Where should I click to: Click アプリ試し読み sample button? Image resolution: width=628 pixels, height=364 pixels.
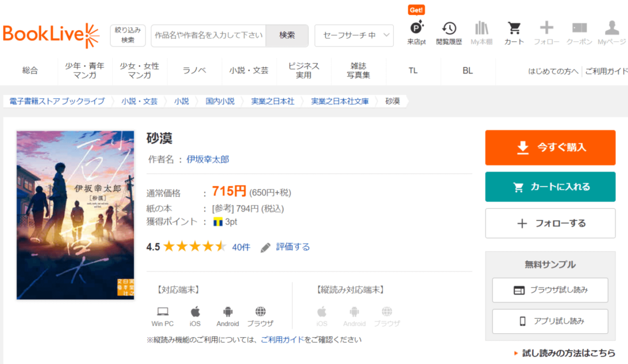point(550,321)
